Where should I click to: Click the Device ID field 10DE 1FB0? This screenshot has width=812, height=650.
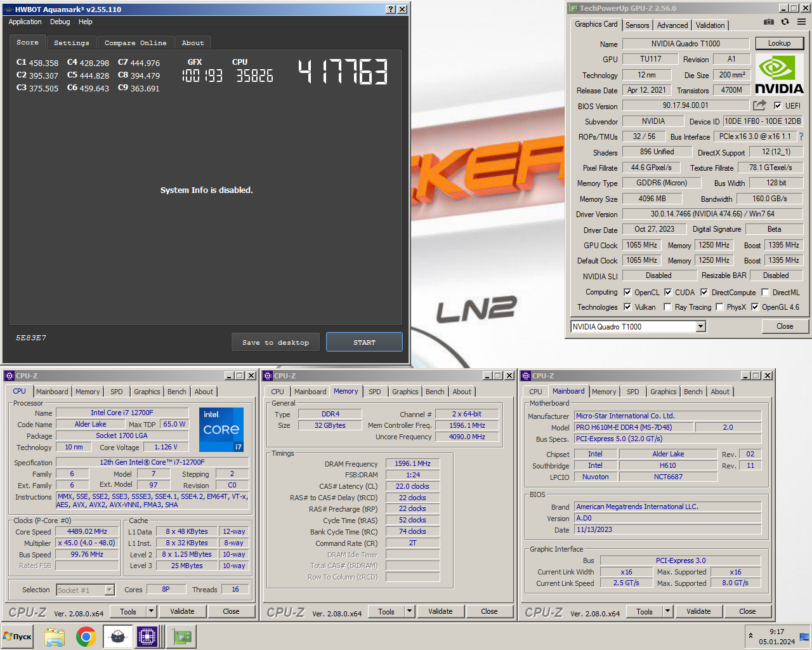[x=763, y=121]
